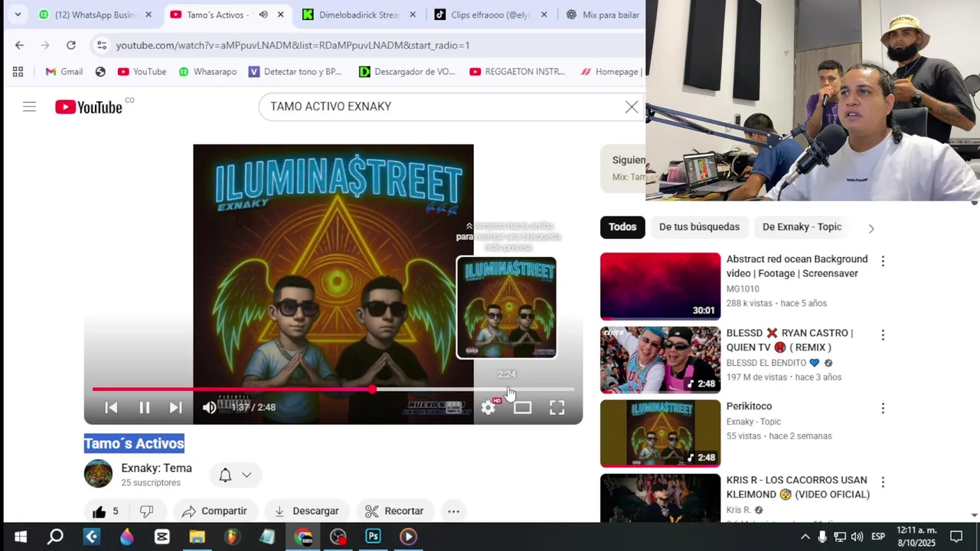Open more actions ellipsis below video

[453, 511]
